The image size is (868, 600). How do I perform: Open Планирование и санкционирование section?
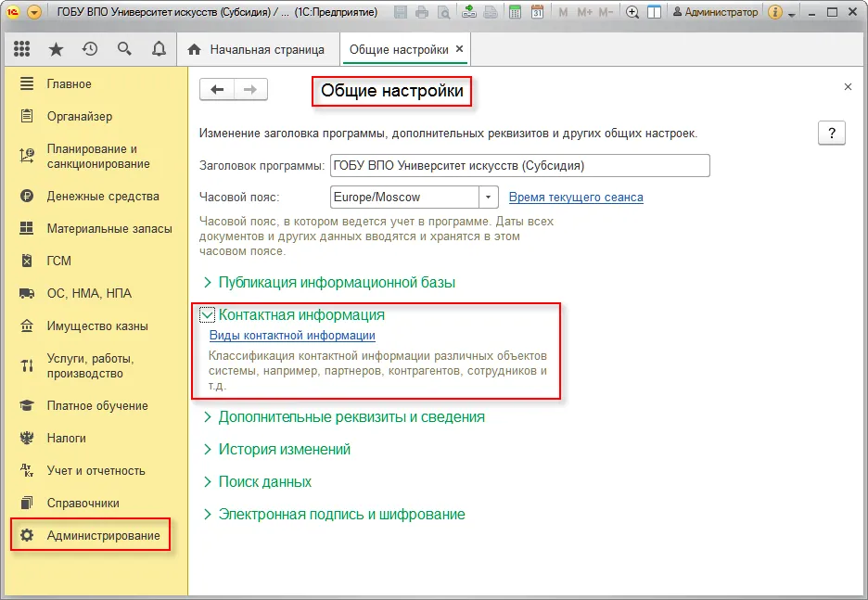pos(98,156)
